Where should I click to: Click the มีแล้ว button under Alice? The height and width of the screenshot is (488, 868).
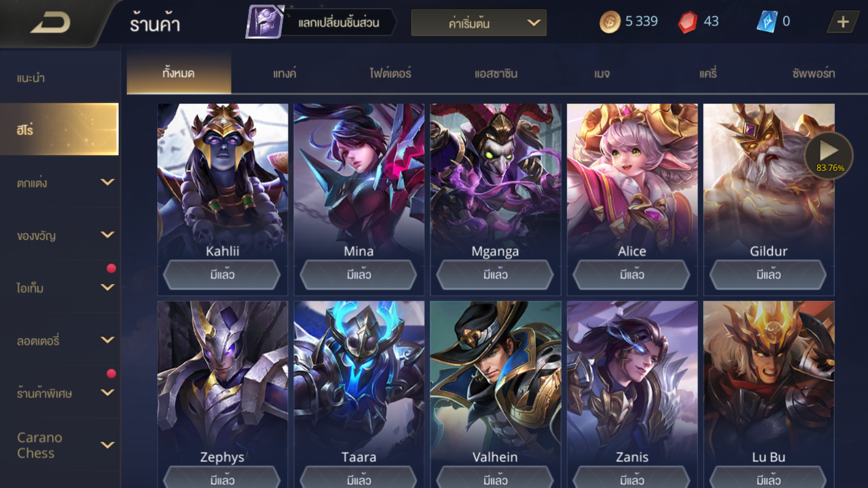click(632, 274)
